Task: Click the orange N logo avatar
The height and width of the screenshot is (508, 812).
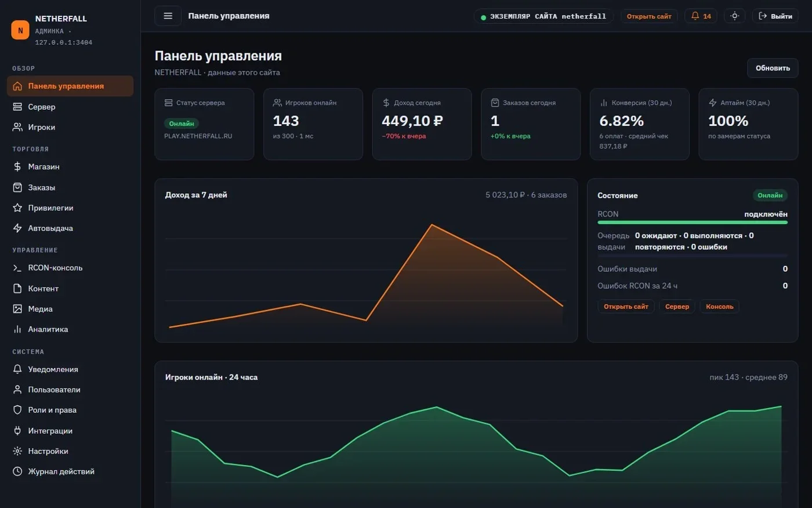Action: (20, 30)
